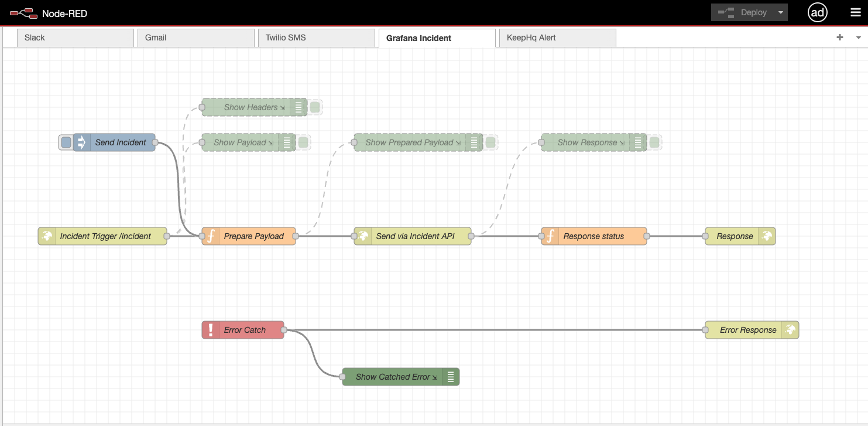Image resolution: width=868 pixels, height=426 pixels.
Task: Click the output port of Send via Incident API
Action: pos(471,236)
